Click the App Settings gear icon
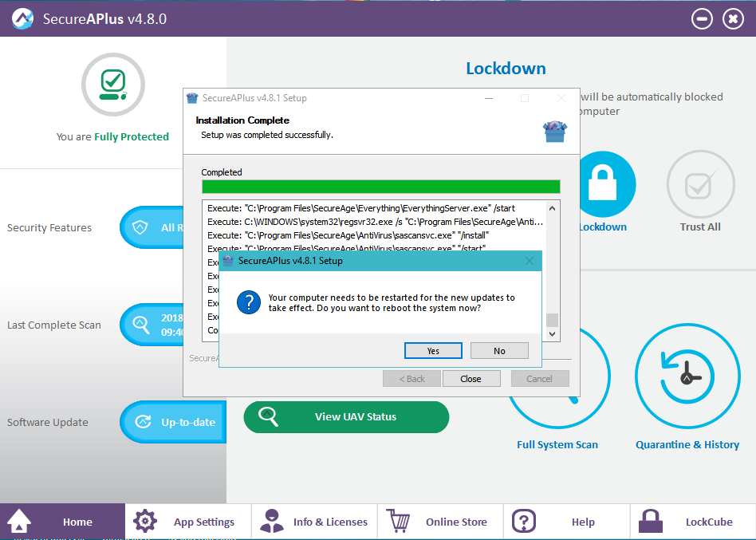This screenshot has height=540, width=756. pyautogui.click(x=145, y=521)
